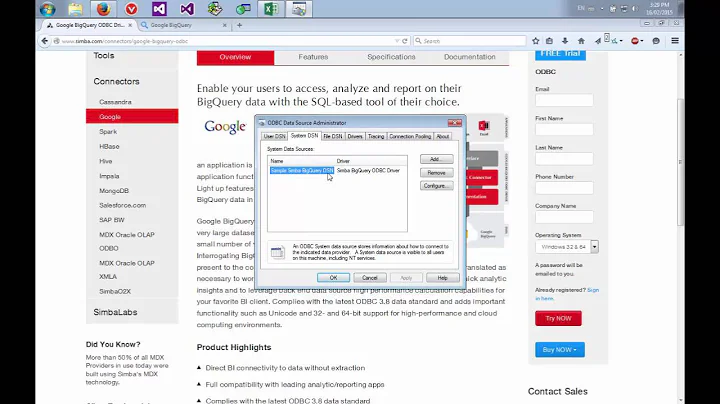
Task: Open the SimbaLabs sidebar heading
Action: [x=115, y=312]
